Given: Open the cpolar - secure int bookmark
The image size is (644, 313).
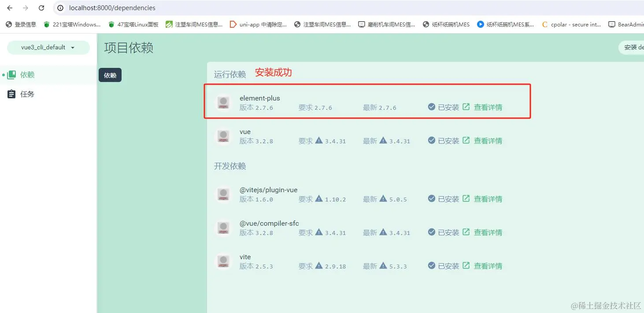Looking at the screenshot, I should 572,25.
